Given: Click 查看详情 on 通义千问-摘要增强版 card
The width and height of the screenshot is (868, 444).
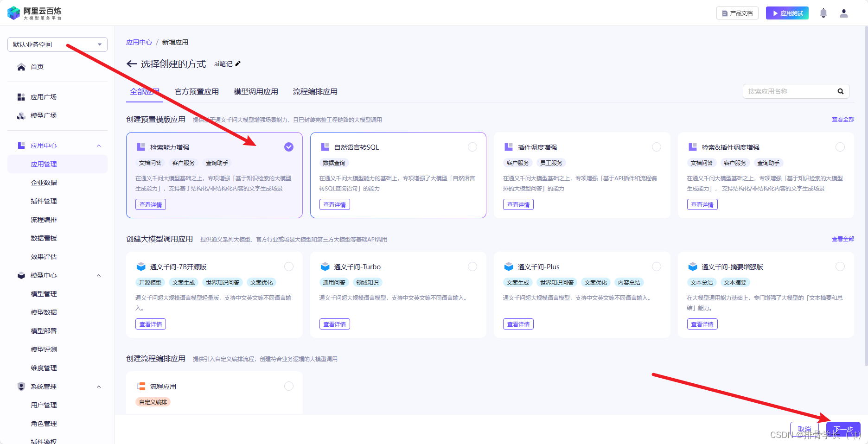Looking at the screenshot, I should point(702,324).
